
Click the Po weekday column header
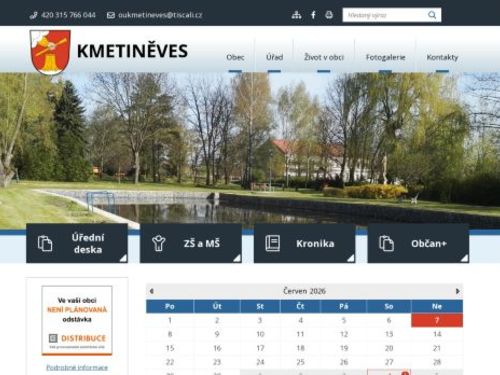[170, 306]
